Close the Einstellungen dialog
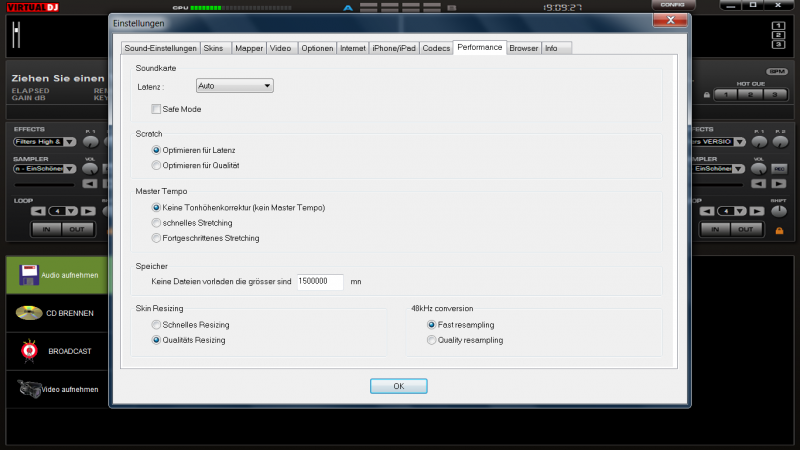The height and width of the screenshot is (450, 800). (670, 20)
